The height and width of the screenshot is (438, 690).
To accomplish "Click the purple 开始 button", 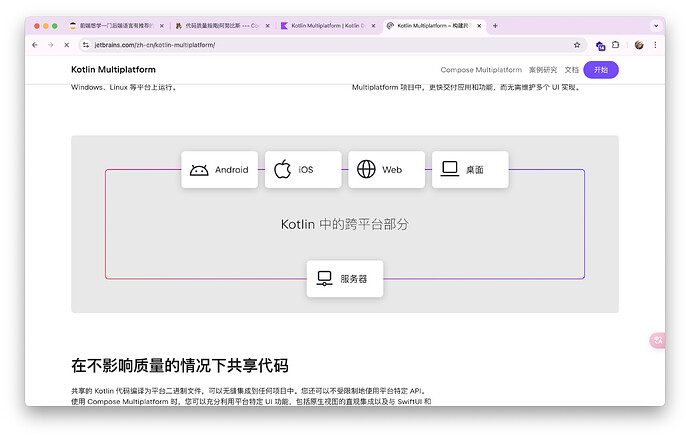I will (601, 70).
